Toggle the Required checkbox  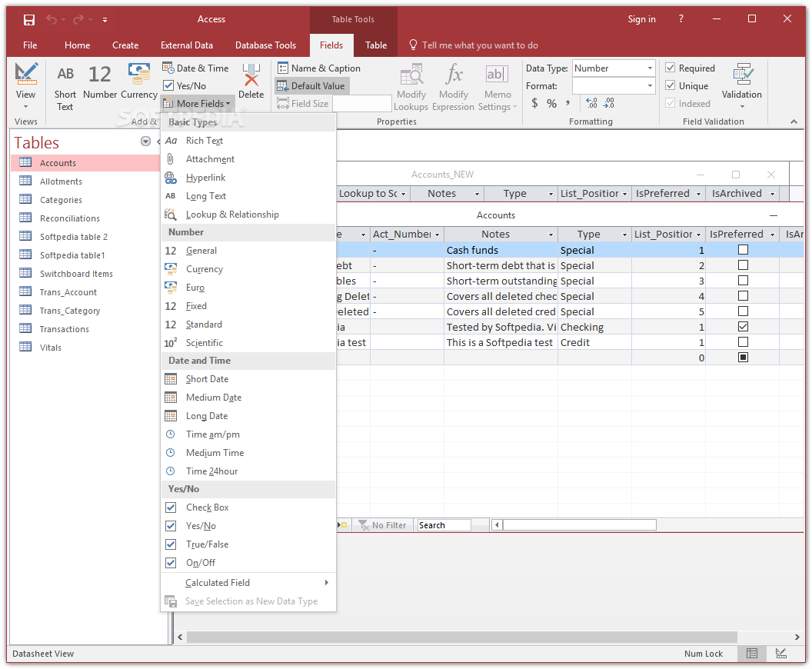pyautogui.click(x=670, y=68)
